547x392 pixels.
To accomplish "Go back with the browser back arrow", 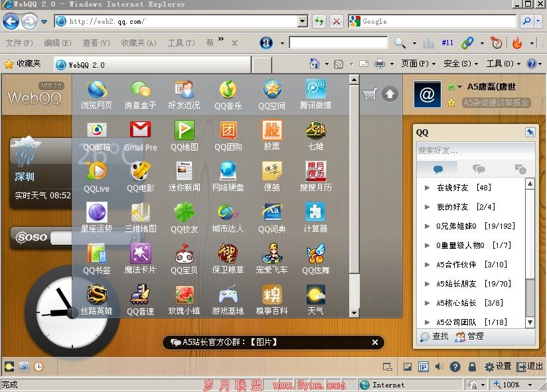I will click(x=11, y=22).
